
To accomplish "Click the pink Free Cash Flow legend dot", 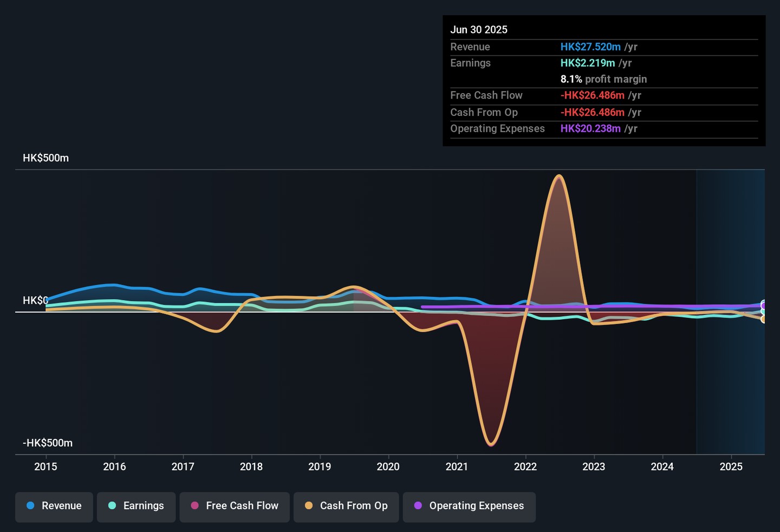I will pos(195,505).
